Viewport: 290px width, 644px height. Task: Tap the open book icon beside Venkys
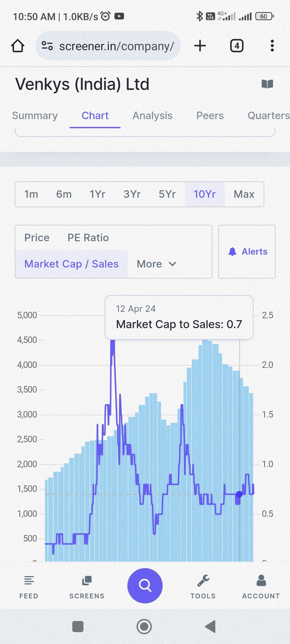coord(267,84)
